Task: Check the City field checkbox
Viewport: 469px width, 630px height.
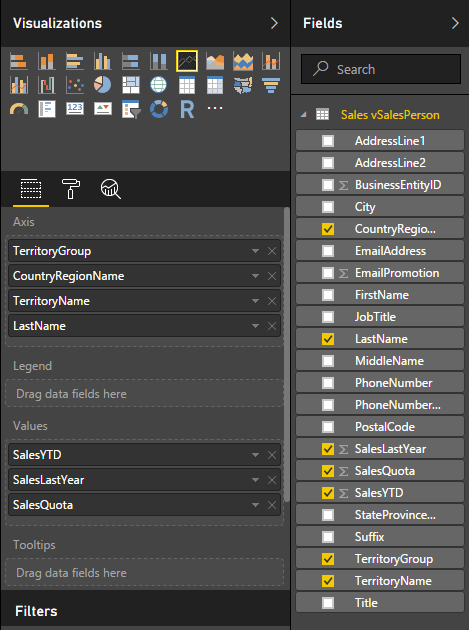Action: click(x=328, y=207)
